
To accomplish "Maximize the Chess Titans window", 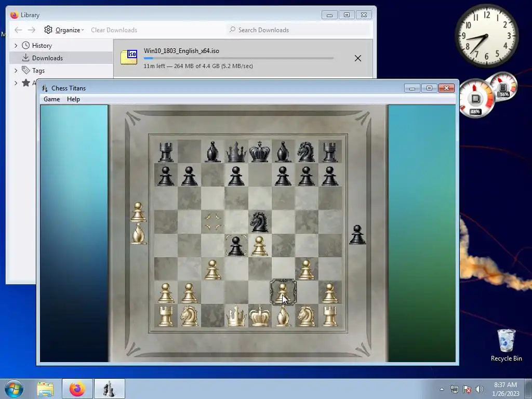I will tap(429, 88).
